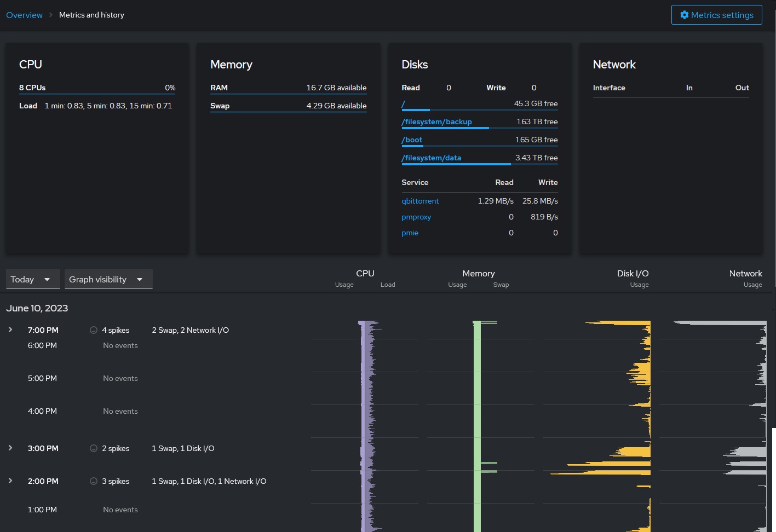Screen dimensions: 776x532
Task: Open the root "/" filesystem link
Action: coord(403,104)
